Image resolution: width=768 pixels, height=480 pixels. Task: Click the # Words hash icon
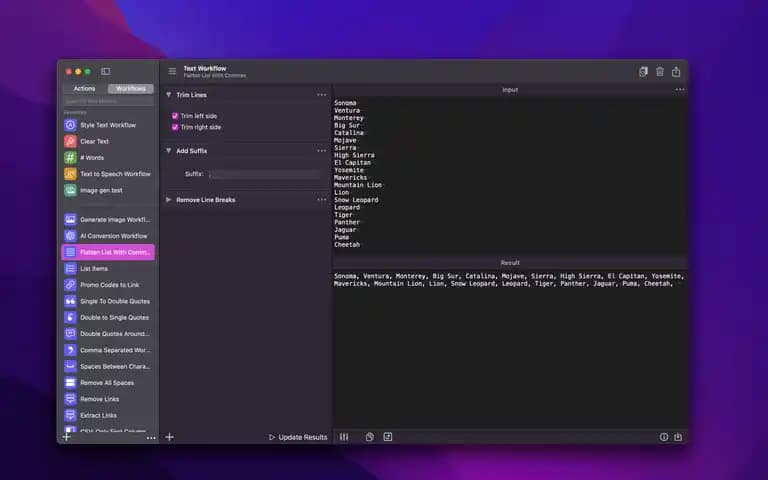[71, 158]
